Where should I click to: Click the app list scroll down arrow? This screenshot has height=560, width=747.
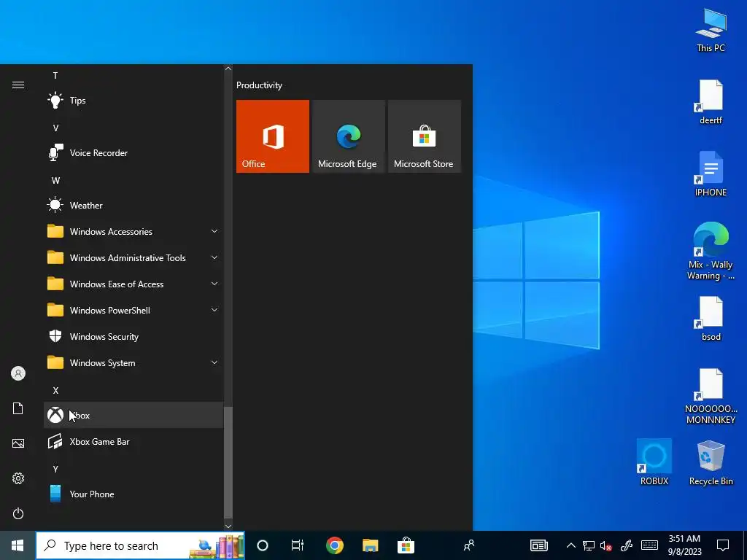tap(228, 526)
